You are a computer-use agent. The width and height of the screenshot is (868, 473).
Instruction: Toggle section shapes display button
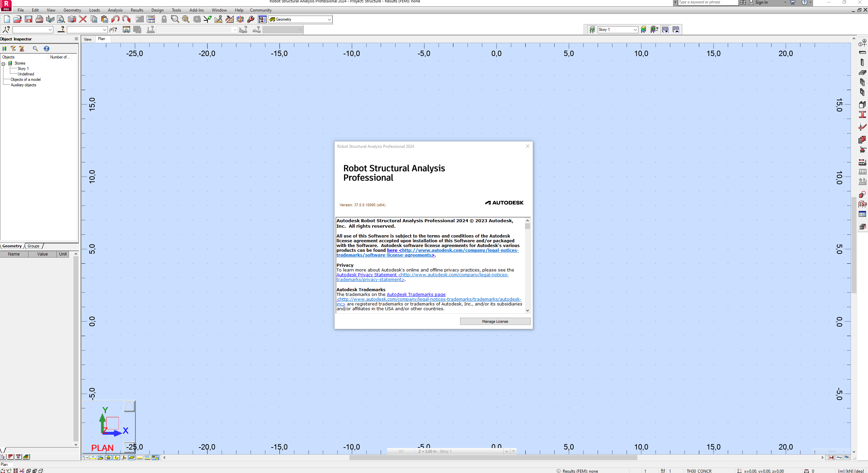pos(116,457)
